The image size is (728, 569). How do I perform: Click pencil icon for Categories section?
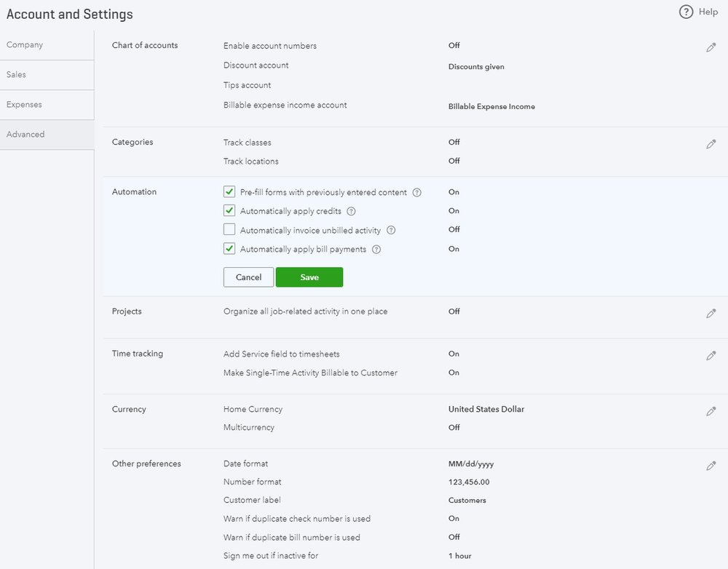[x=711, y=144]
